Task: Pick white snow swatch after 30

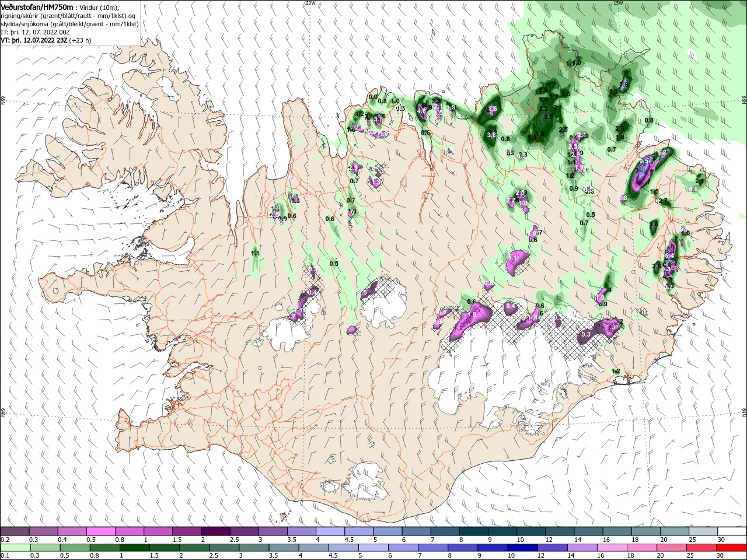Action: 732,531
